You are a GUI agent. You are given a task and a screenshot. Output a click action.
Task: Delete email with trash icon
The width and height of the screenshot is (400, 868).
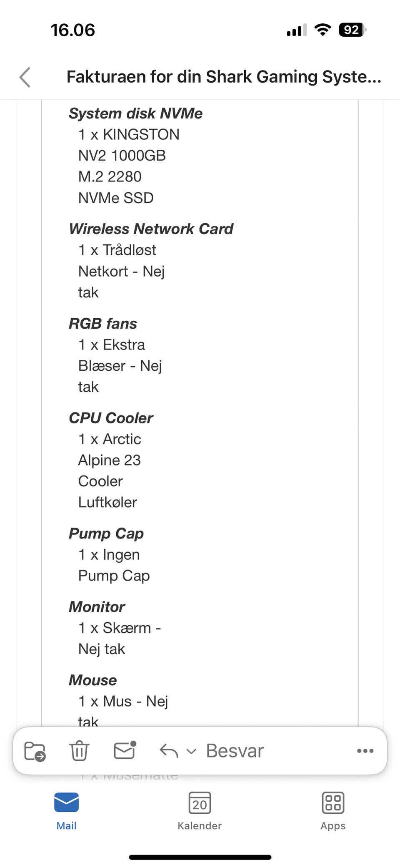pos(79,751)
